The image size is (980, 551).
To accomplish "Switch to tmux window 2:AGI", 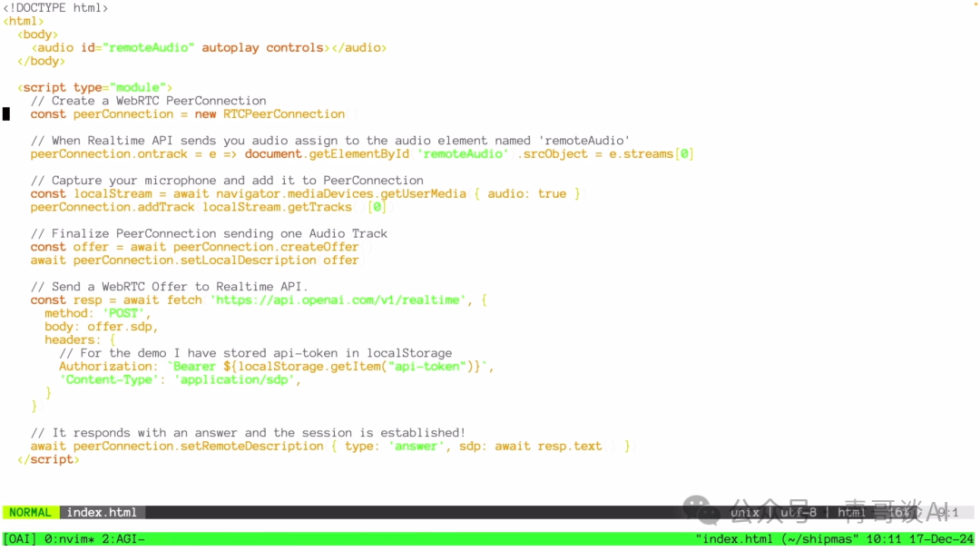I will click(124, 539).
